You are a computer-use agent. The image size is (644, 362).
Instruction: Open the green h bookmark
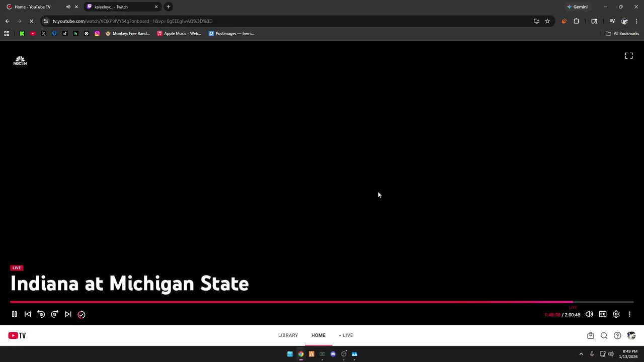[x=75, y=34]
